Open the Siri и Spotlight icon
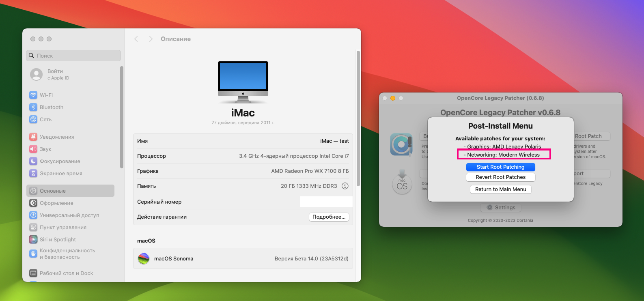 pyautogui.click(x=33, y=239)
